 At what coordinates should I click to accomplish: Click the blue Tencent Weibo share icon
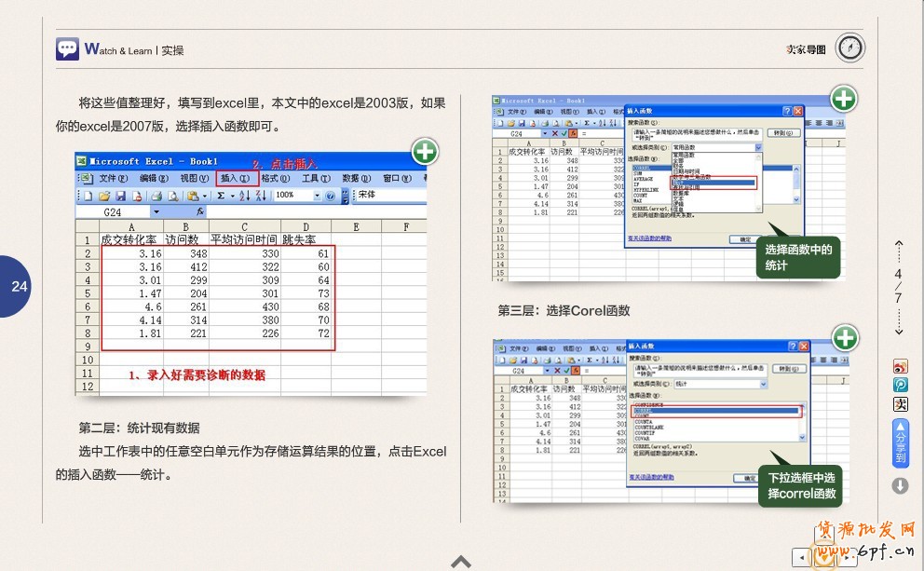coord(900,385)
